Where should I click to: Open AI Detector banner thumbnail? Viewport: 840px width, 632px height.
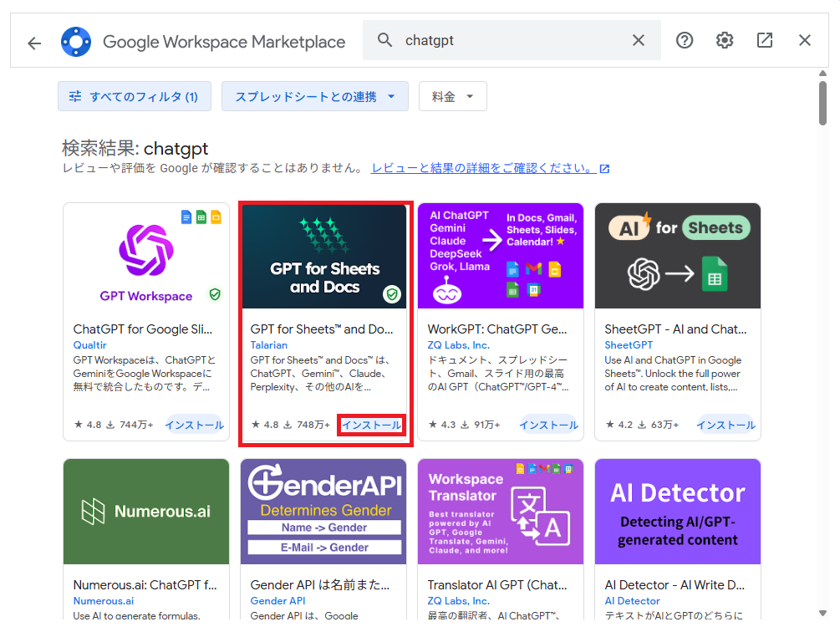point(678,512)
